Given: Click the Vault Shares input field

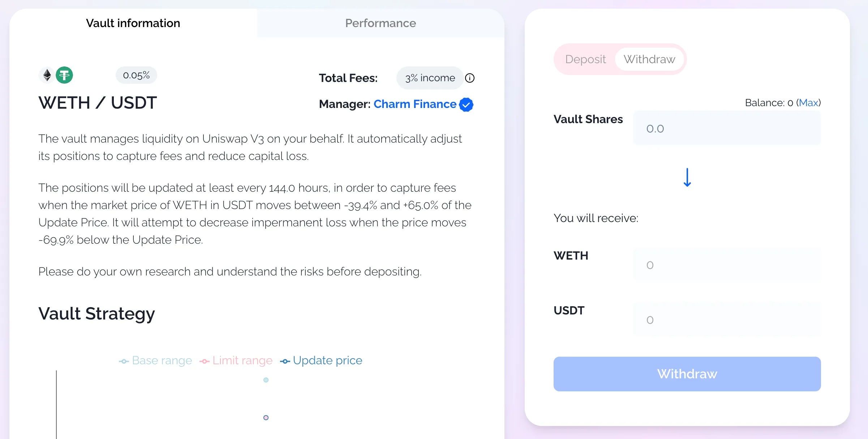Looking at the screenshot, I should (x=727, y=129).
